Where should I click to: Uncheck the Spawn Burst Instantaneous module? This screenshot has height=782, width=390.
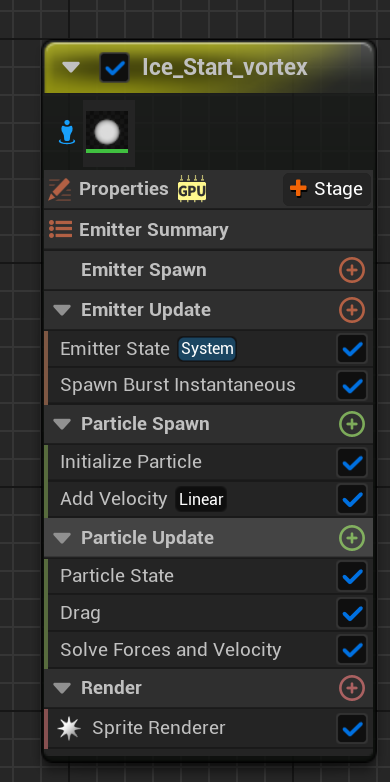pyautogui.click(x=352, y=386)
